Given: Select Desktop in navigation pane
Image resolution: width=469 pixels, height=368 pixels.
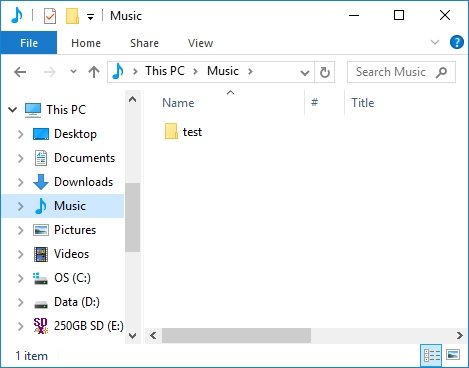Looking at the screenshot, I should 75,134.
